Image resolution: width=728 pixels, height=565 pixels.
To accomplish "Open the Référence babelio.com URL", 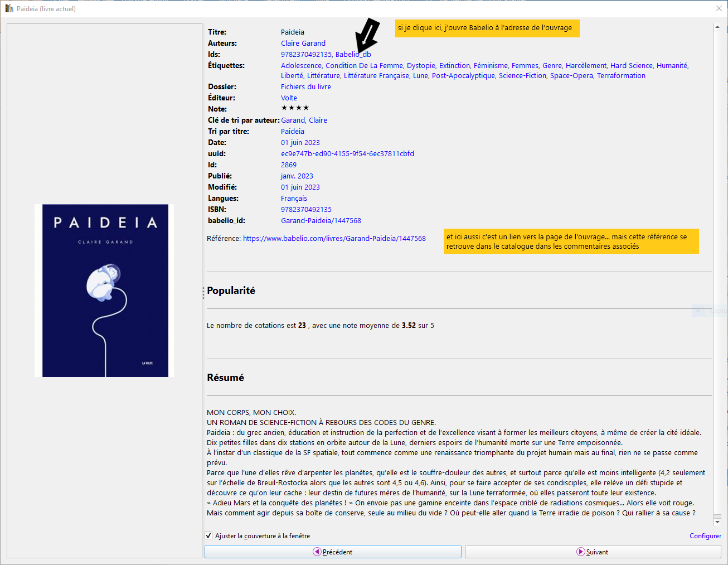I will pos(334,238).
